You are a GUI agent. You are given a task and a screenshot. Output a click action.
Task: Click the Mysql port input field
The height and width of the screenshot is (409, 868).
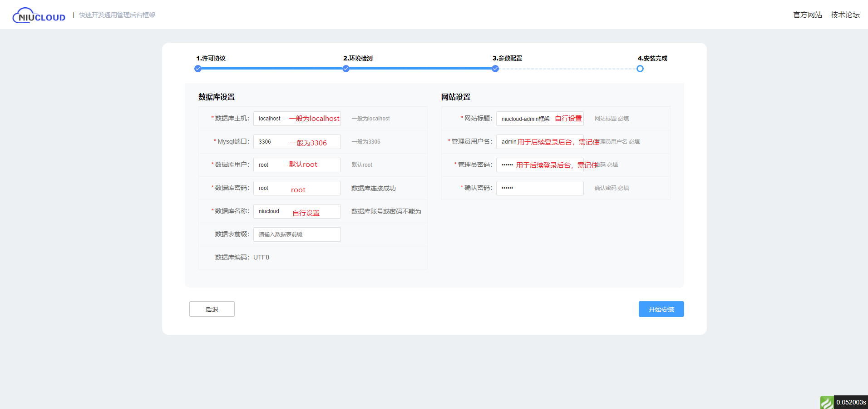(x=297, y=142)
